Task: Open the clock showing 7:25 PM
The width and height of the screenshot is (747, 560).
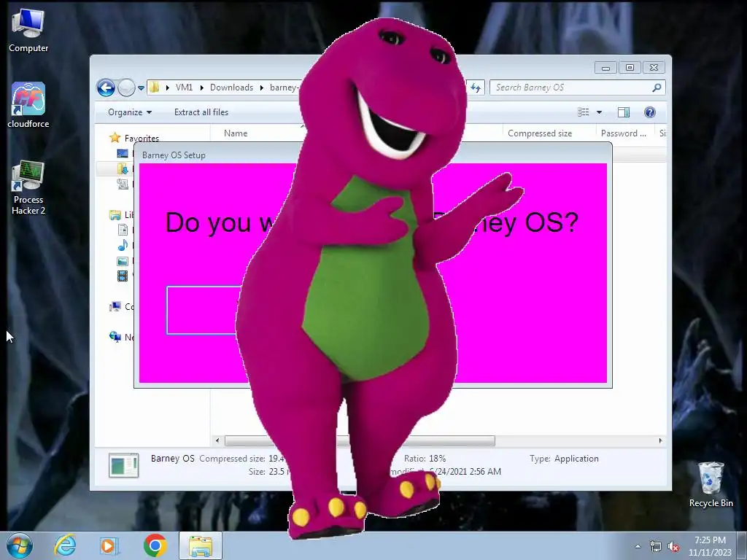Action: (x=710, y=546)
